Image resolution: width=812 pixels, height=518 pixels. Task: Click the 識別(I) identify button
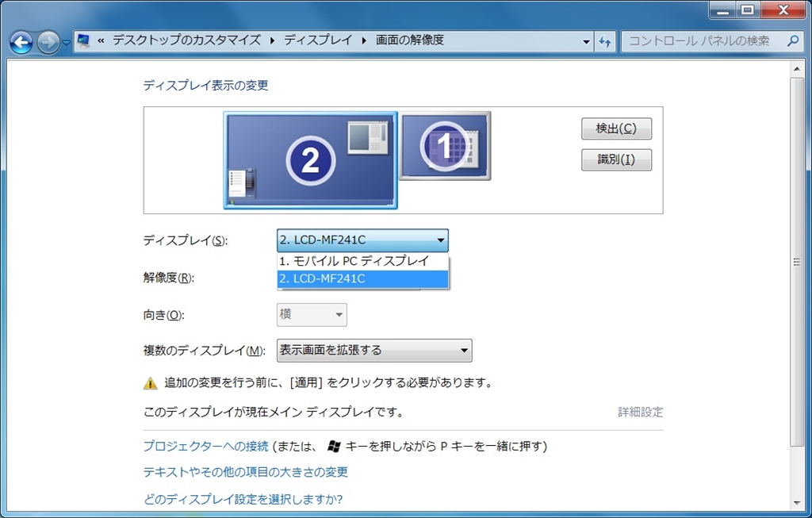(x=616, y=159)
